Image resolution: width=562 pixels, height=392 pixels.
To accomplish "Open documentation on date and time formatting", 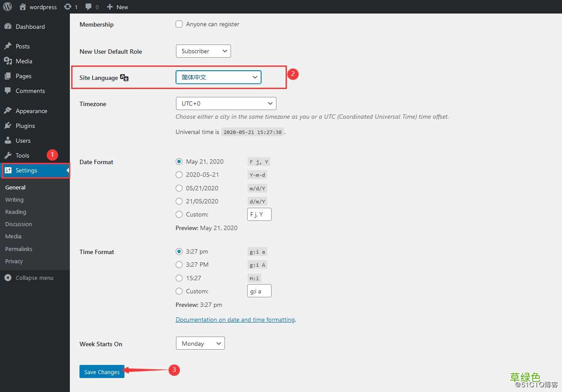I will point(235,320).
